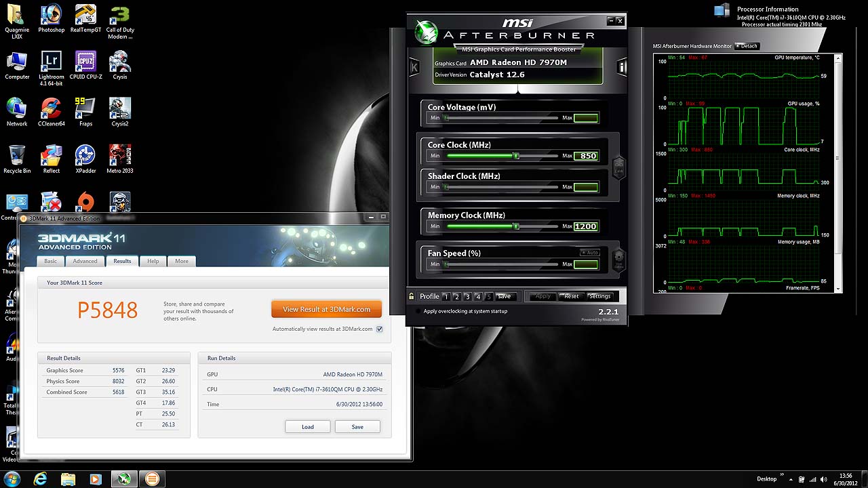Select the Crysis desktop shortcut

click(120, 66)
